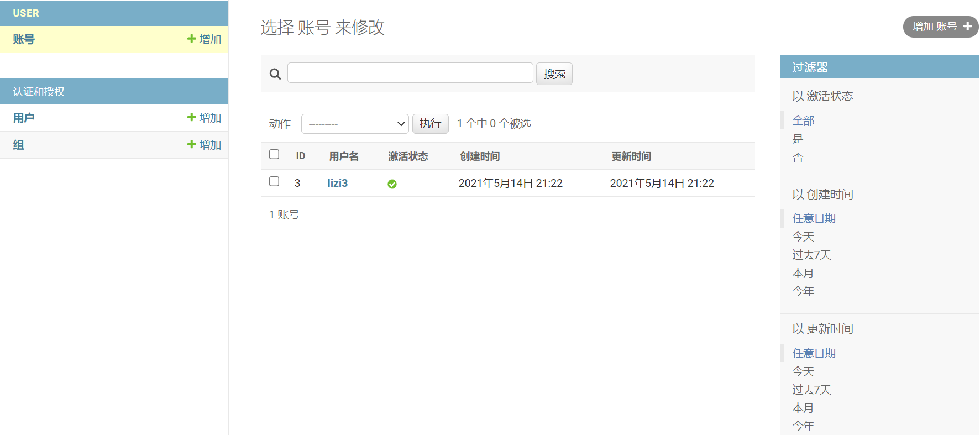Open the 账号 sidebar item
Screen dimensions: 980x435
pos(24,39)
